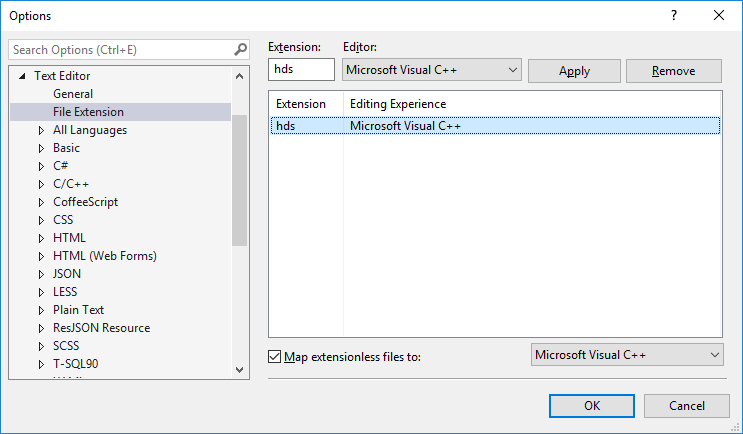Click the search magnifier icon
Image resolution: width=743 pixels, height=434 pixels.
[240, 49]
